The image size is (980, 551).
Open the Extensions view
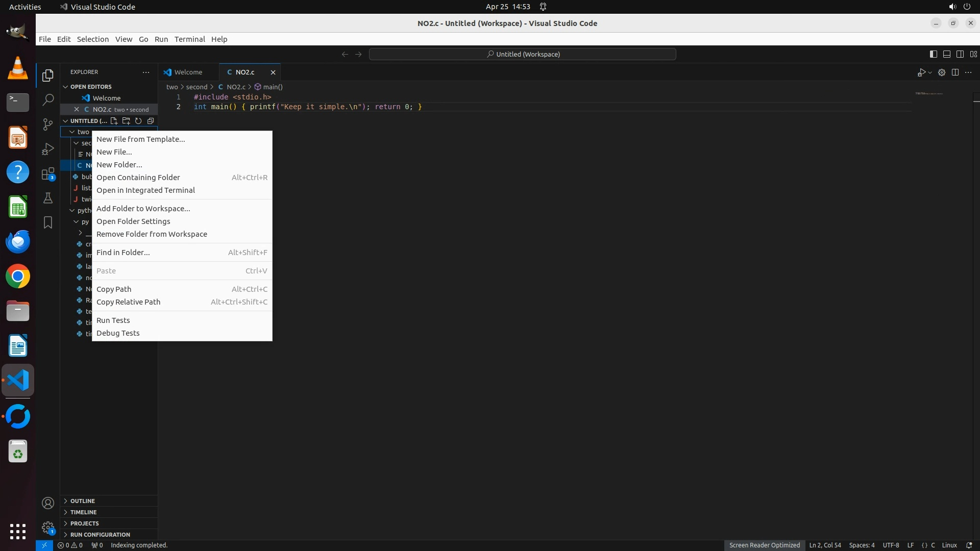tap(48, 174)
